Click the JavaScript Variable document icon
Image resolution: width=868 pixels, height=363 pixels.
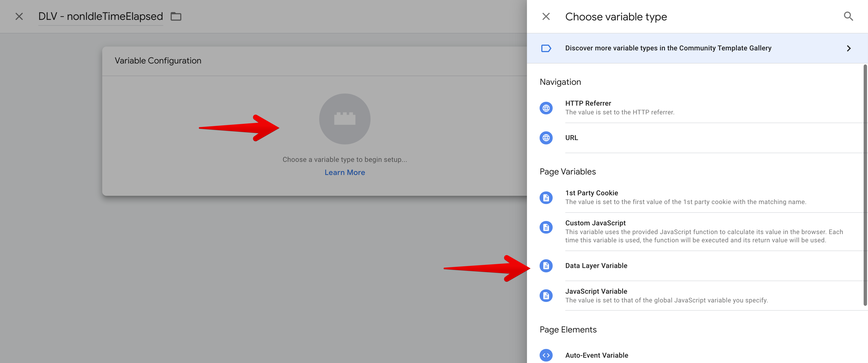(x=546, y=296)
